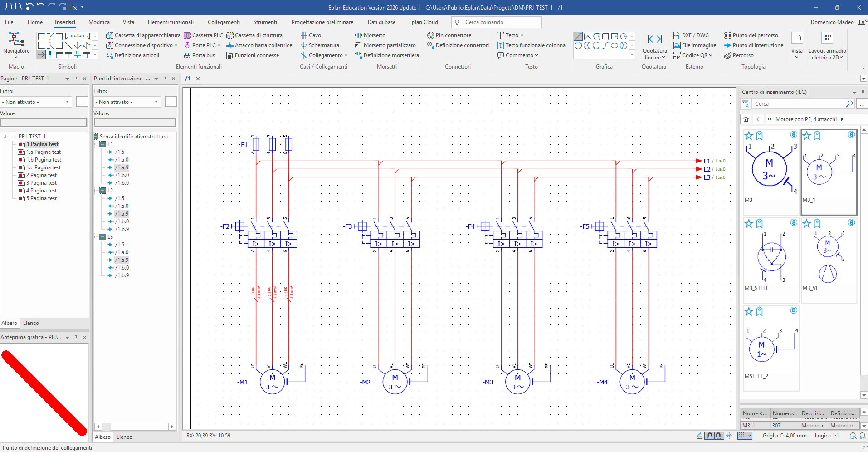Click the Navigatore macro icon
868x452 pixels.
(16, 39)
